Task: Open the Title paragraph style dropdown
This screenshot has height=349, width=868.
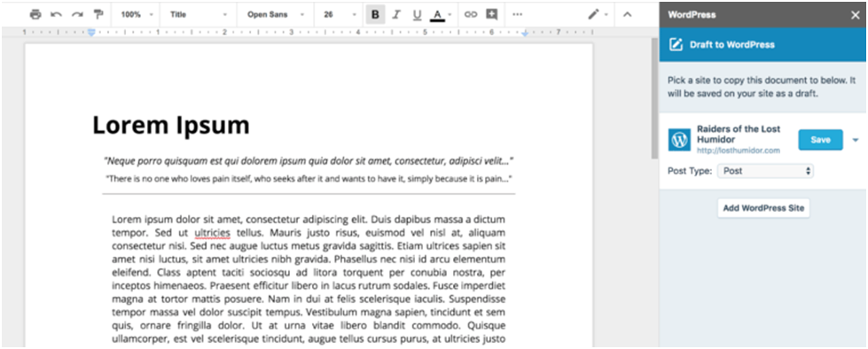Action: pos(199,14)
